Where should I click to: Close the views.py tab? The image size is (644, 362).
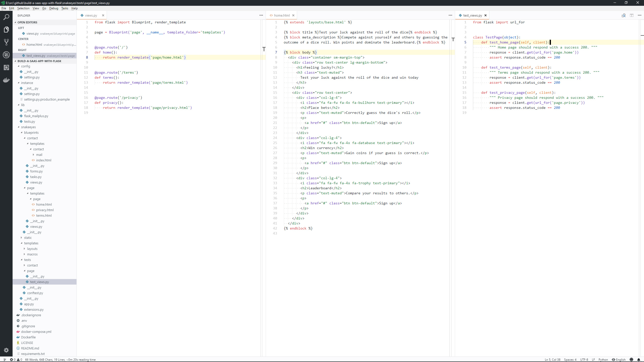click(x=103, y=15)
